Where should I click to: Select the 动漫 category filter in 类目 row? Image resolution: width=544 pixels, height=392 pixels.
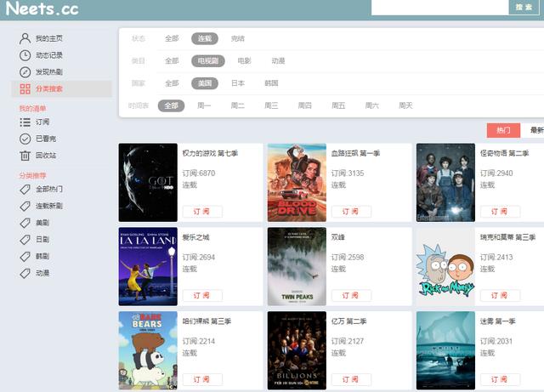click(x=278, y=60)
